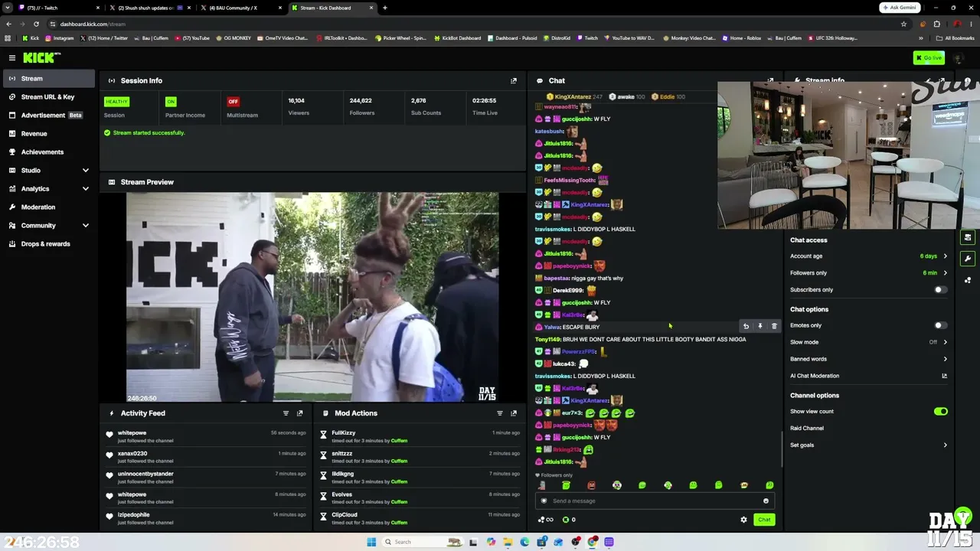Open the Moderation sidebar menu item
The width and height of the screenshot is (980, 551).
tap(47, 207)
